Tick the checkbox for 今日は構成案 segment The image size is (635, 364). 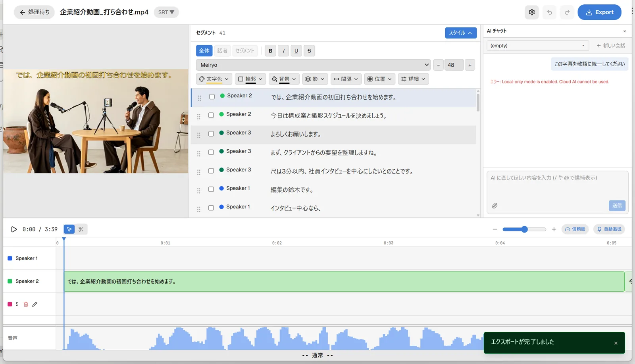tap(211, 115)
